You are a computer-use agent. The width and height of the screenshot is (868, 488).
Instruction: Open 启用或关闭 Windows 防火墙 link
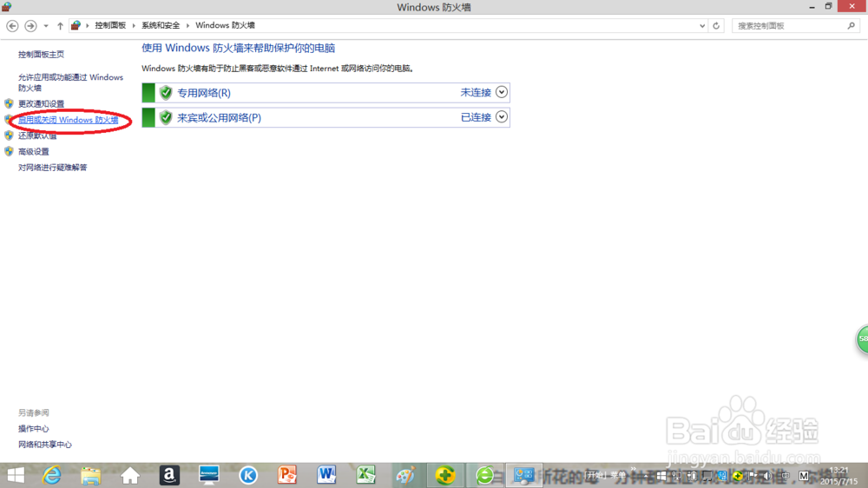[x=68, y=120]
